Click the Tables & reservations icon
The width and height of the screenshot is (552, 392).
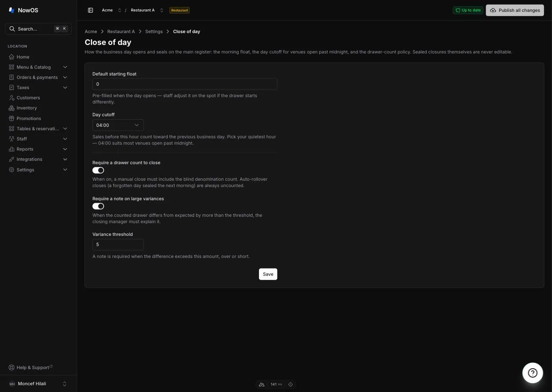[x=11, y=129]
